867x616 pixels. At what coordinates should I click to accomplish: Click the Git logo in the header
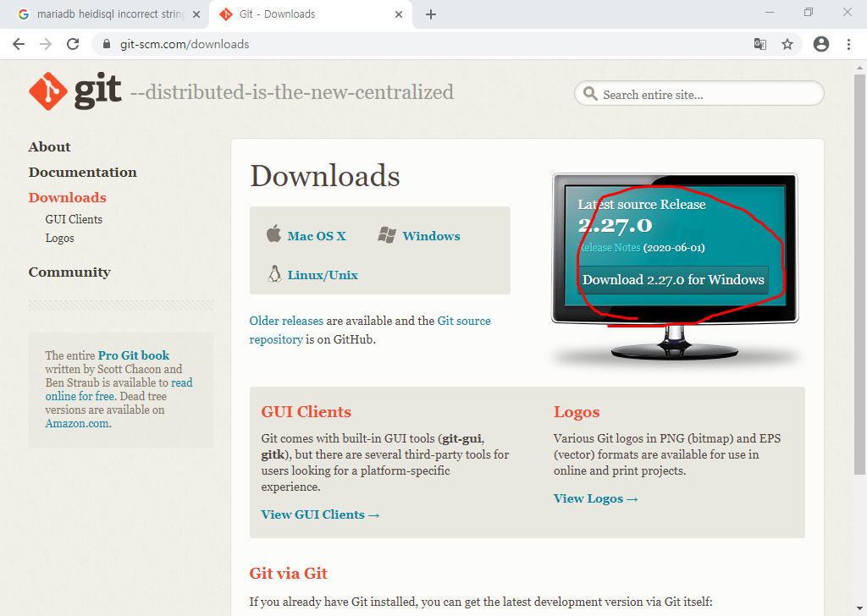coord(75,91)
